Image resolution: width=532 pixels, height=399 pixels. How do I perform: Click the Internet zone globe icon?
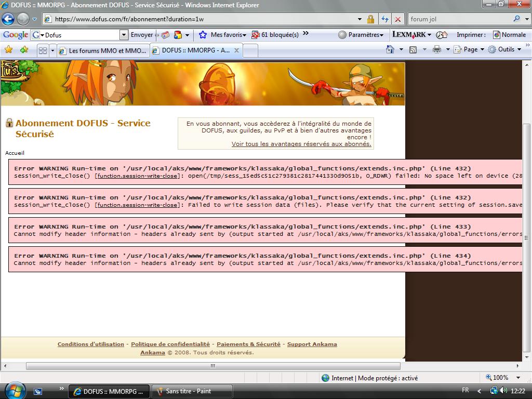(325, 378)
